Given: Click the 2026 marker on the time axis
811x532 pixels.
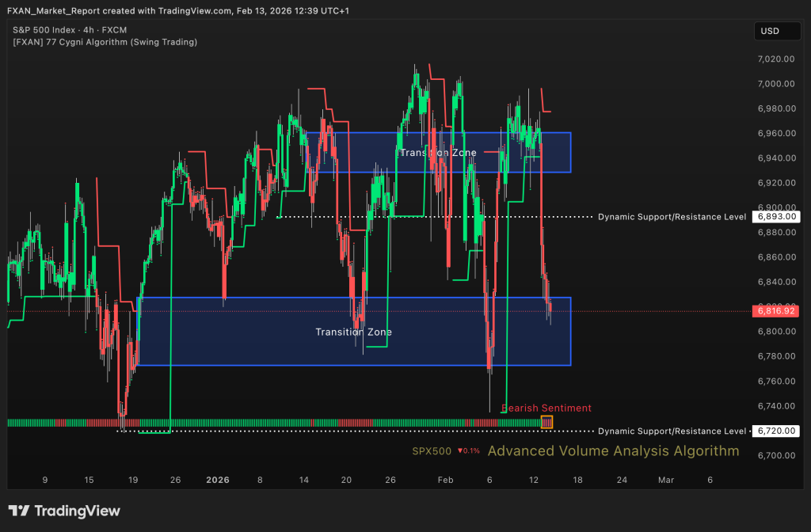Looking at the screenshot, I should [216, 480].
